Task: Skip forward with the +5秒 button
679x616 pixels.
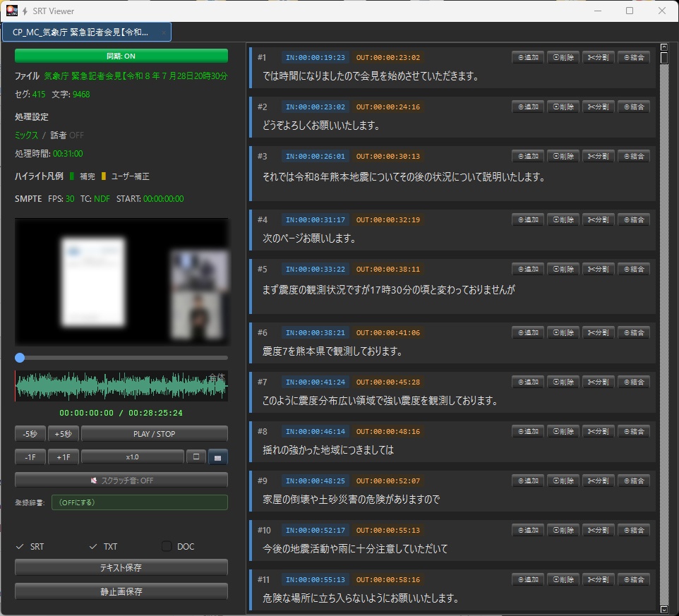Action: click(64, 434)
